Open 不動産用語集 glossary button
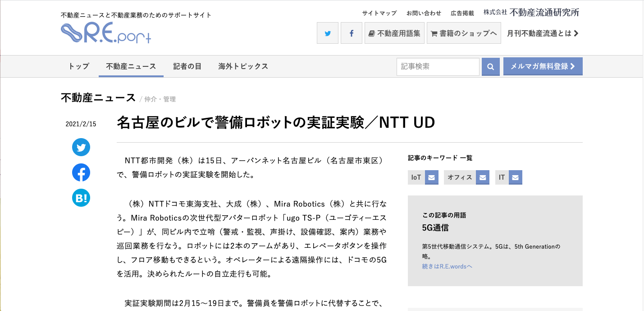Image resolution: width=644 pixels, height=311 pixels. click(394, 33)
